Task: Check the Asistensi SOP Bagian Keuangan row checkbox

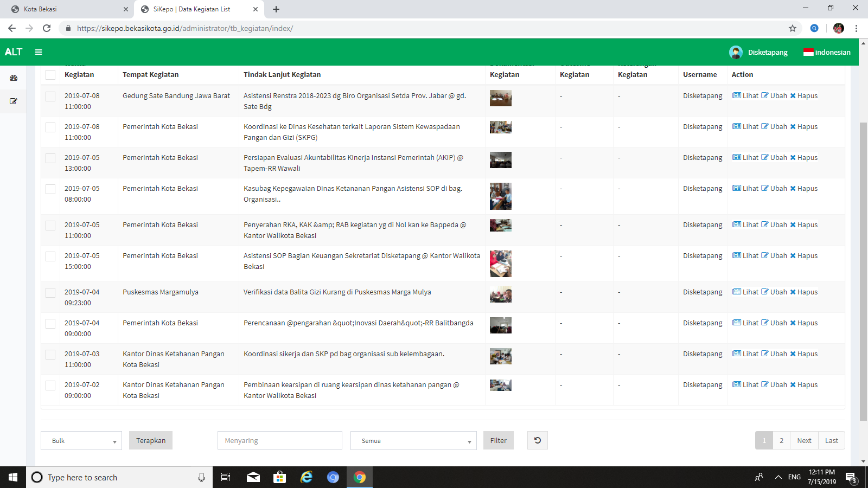Action: pos(50,256)
